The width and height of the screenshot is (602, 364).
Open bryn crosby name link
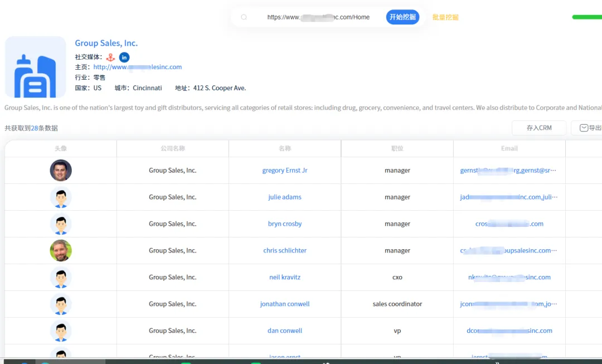[x=285, y=224]
